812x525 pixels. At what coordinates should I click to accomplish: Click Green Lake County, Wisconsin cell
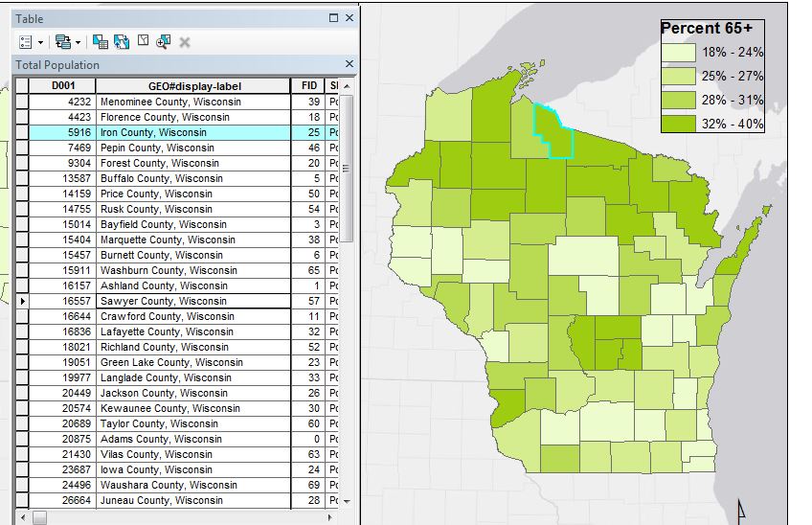193,362
